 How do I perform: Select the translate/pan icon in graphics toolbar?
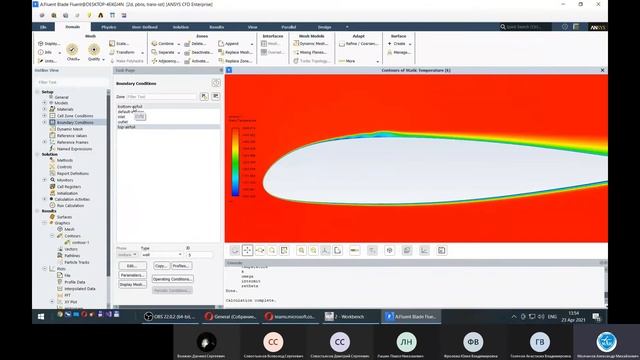tap(247, 250)
